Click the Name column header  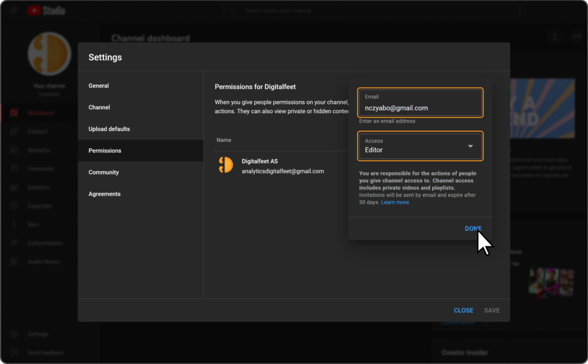point(224,140)
